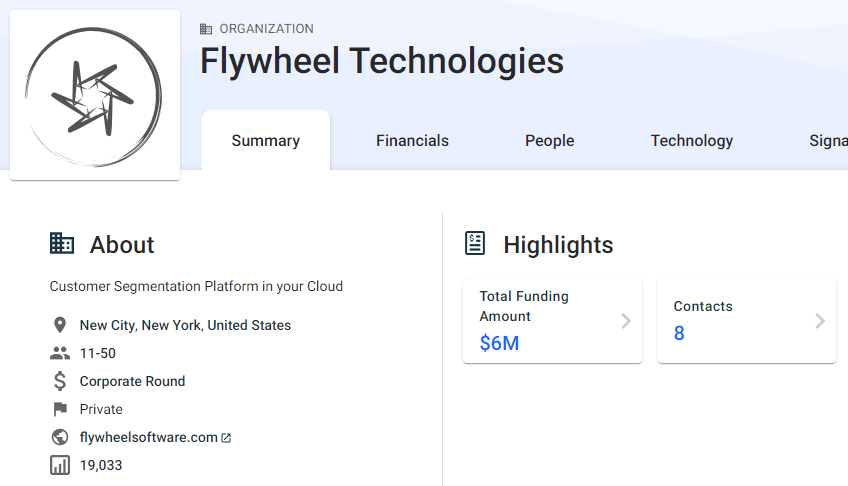The width and height of the screenshot is (848, 486).
Task: Click the Contacts count number 8
Action: (x=679, y=334)
